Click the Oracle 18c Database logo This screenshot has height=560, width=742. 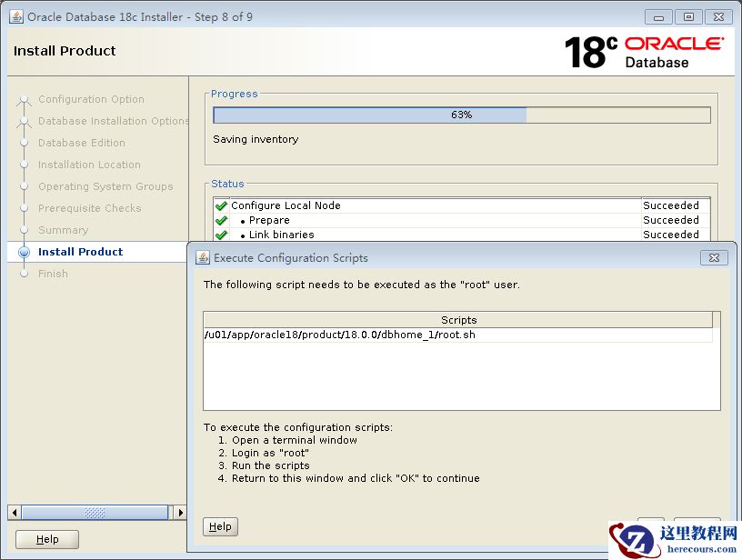pyautogui.click(x=644, y=52)
